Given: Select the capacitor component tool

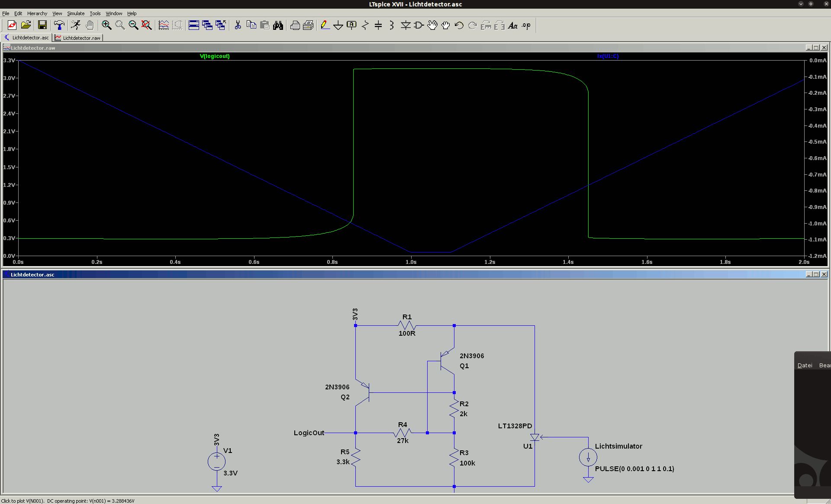Looking at the screenshot, I should pos(378,25).
